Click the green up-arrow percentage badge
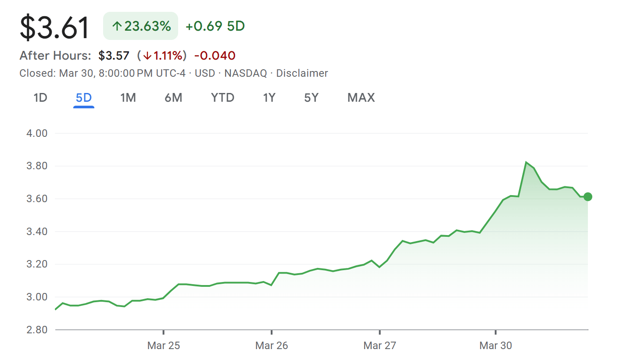 [x=141, y=26]
